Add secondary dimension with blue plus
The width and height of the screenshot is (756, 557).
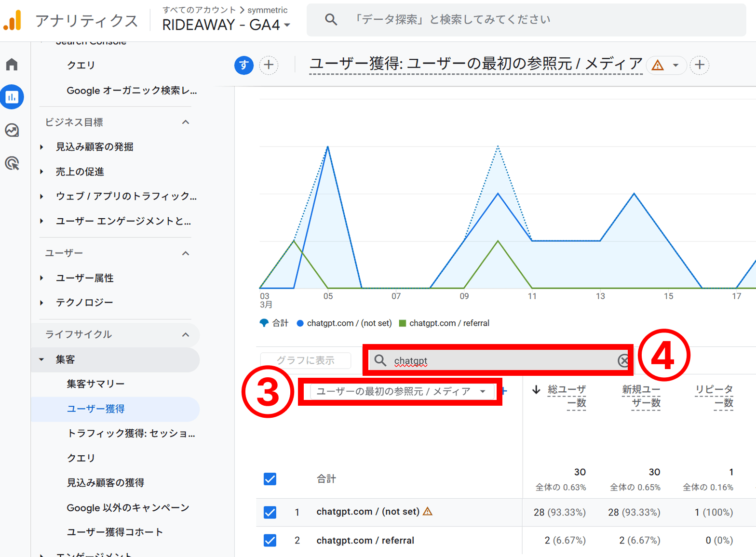pyautogui.click(x=504, y=391)
